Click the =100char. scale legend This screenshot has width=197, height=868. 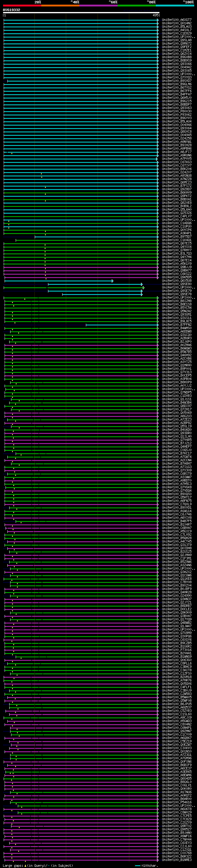pos(147,865)
